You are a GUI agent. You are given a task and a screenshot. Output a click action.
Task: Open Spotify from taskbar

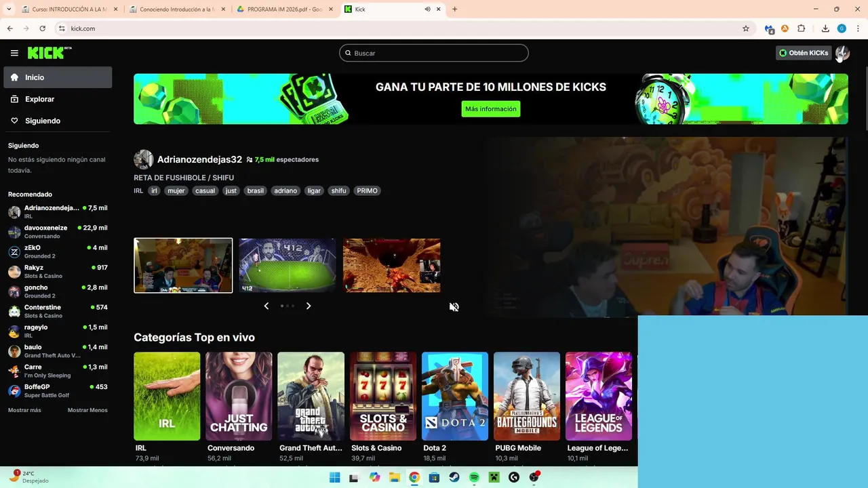[x=474, y=477]
